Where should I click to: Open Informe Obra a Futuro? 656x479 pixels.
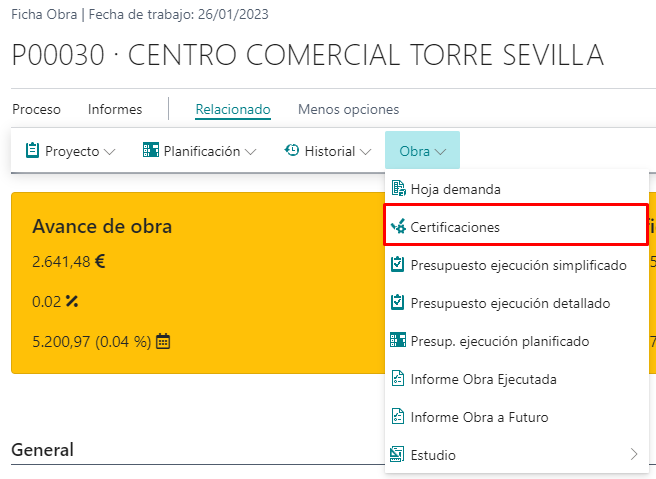point(517,417)
